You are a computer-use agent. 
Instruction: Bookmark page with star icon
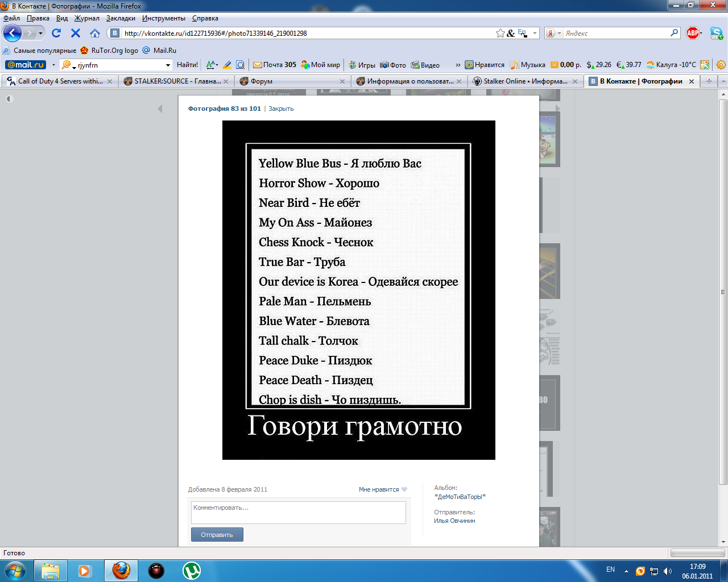500,33
